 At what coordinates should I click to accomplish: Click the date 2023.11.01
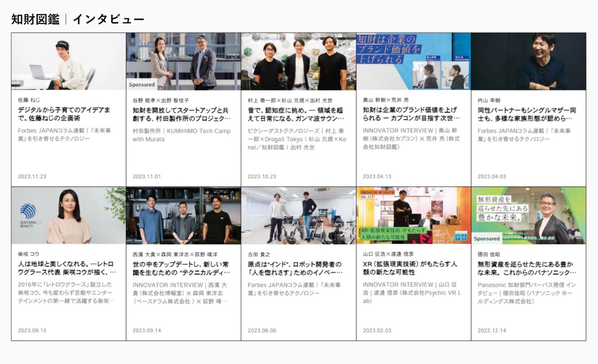[147, 176]
